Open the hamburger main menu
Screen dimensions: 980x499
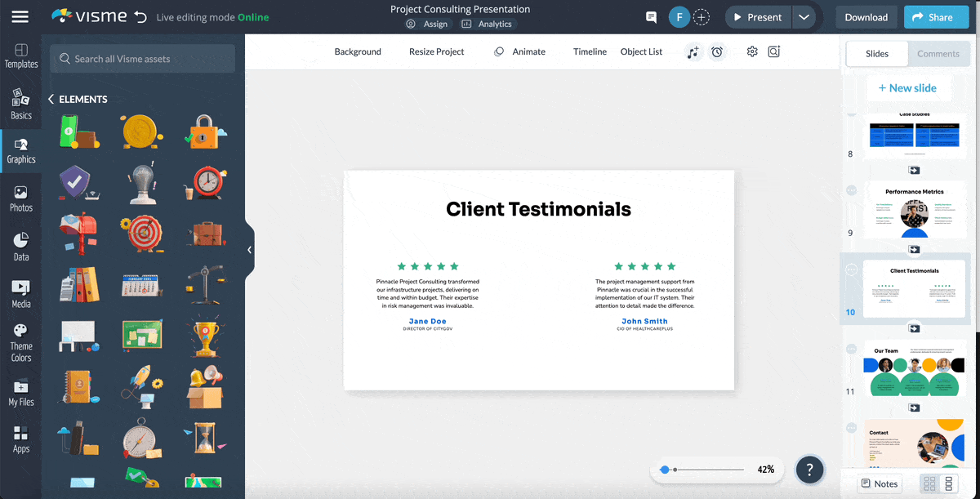tap(20, 17)
